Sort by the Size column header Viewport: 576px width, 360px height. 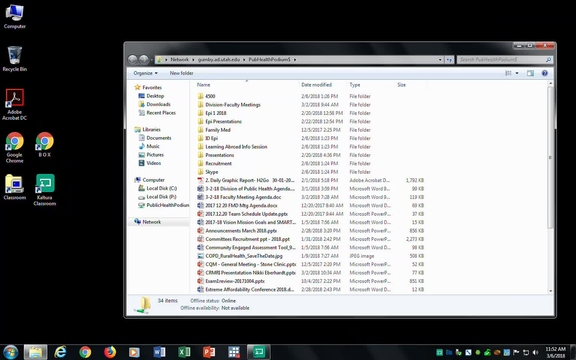(411, 85)
